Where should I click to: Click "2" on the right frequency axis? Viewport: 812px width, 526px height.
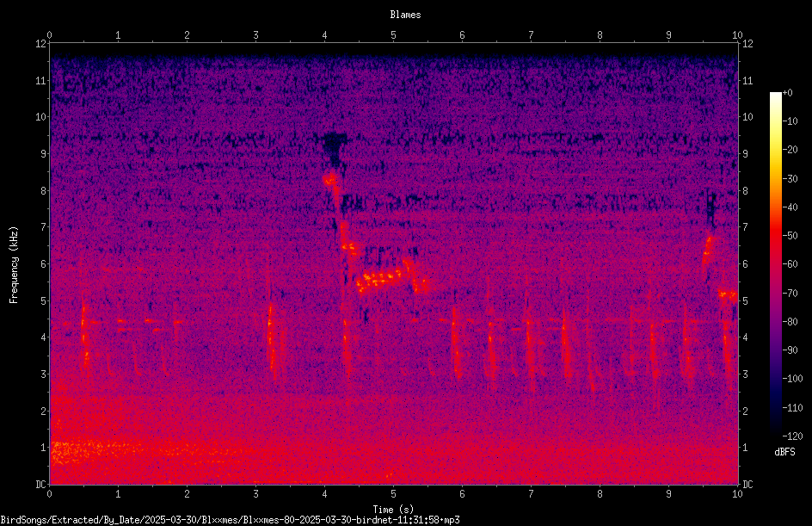745,411
